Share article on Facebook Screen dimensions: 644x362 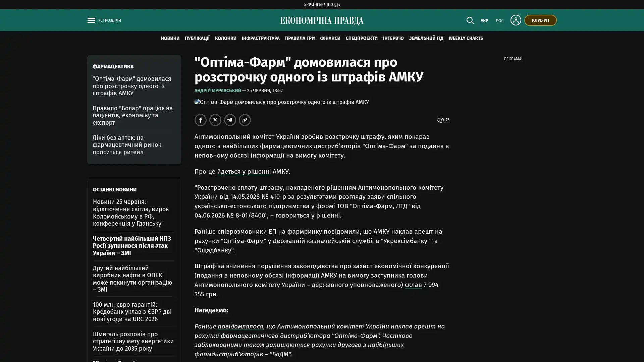[201, 120]
